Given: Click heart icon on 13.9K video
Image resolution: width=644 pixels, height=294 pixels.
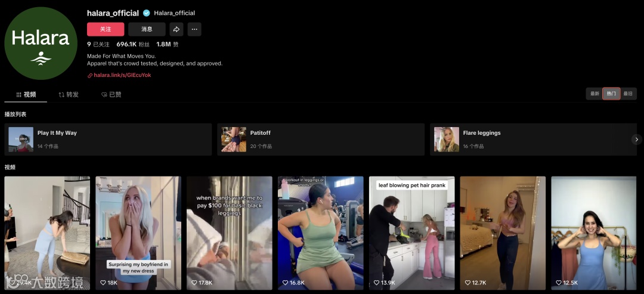Looking at the screenshot, I should tap(376, 283).
